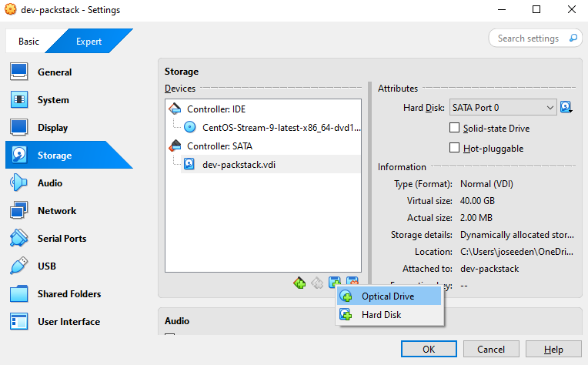This screenshot has width=588, height=365.
Task: Go to the Audio settings category
Action: click(x=50, y=183)
